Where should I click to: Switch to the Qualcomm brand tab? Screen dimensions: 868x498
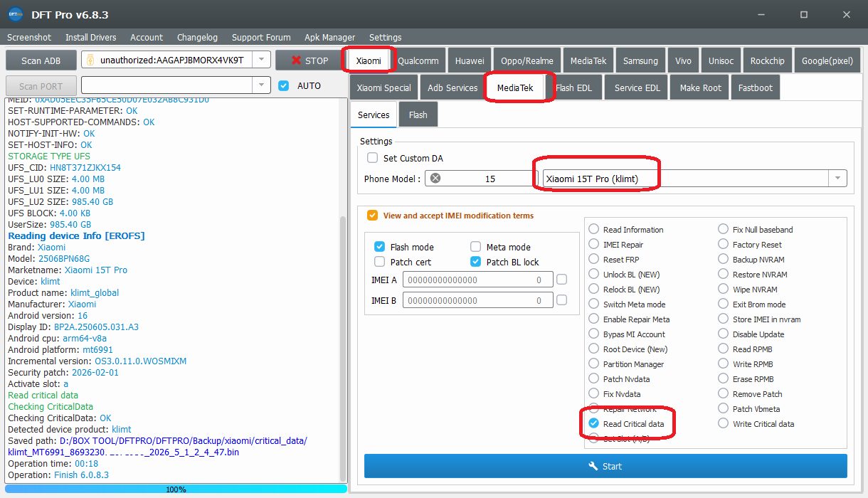(418, 60)
